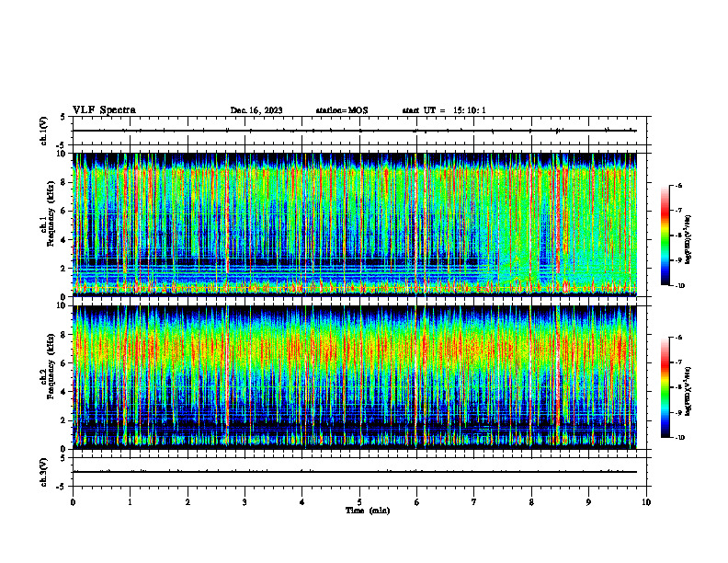Click the time axis tick label "4"
This screenshot has width=728, height=563.
click(x=302, y=502)
